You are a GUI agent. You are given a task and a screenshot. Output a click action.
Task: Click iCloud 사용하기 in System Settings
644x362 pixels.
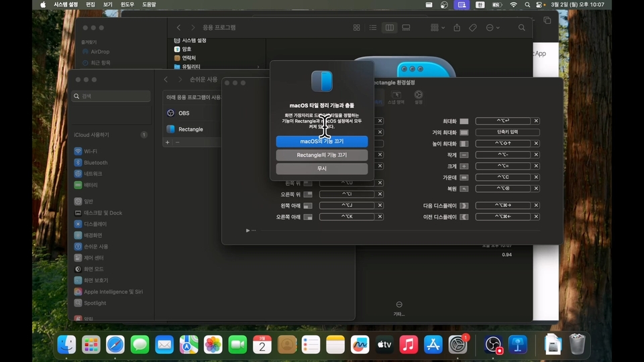(110, 135)
